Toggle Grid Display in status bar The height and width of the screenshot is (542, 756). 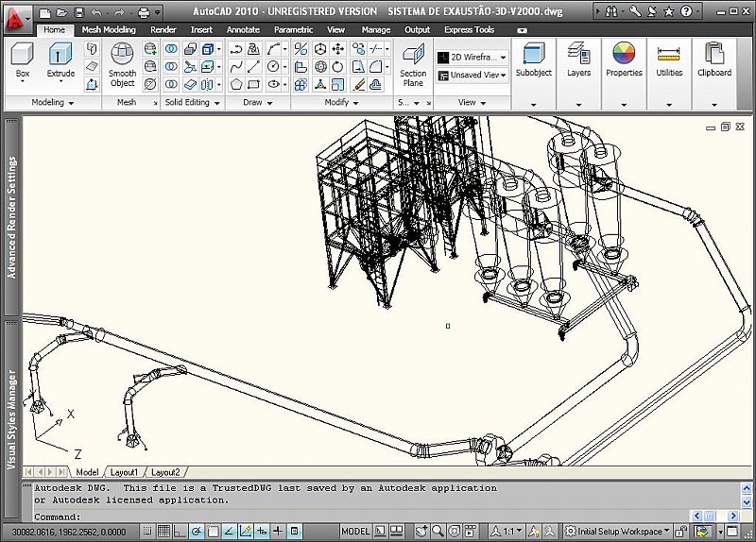point(163,532)
